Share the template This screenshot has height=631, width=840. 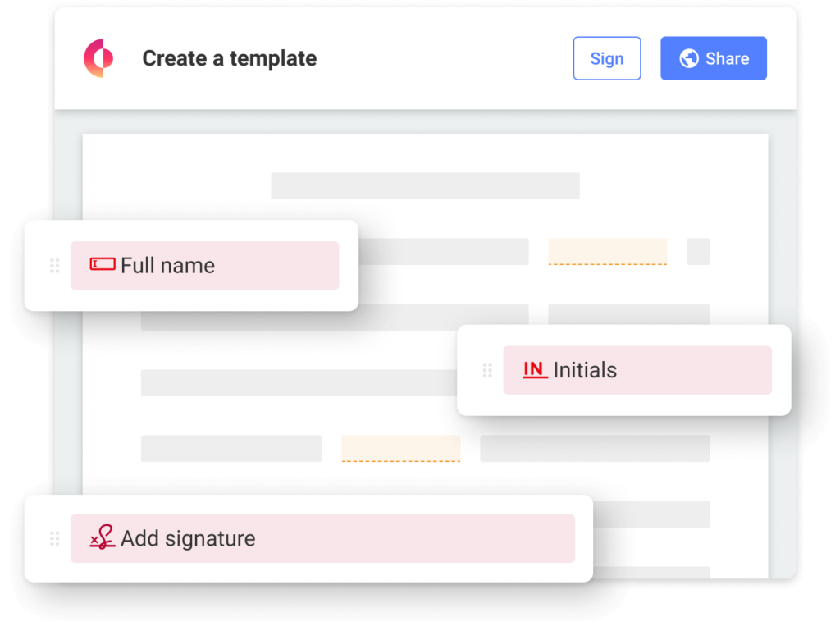tap(714, 58)
